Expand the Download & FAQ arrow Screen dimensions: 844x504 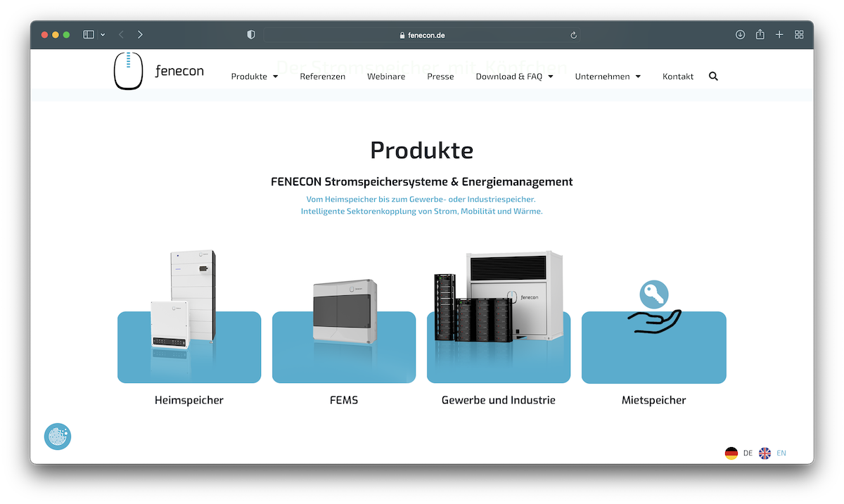(x=551, y=77)
